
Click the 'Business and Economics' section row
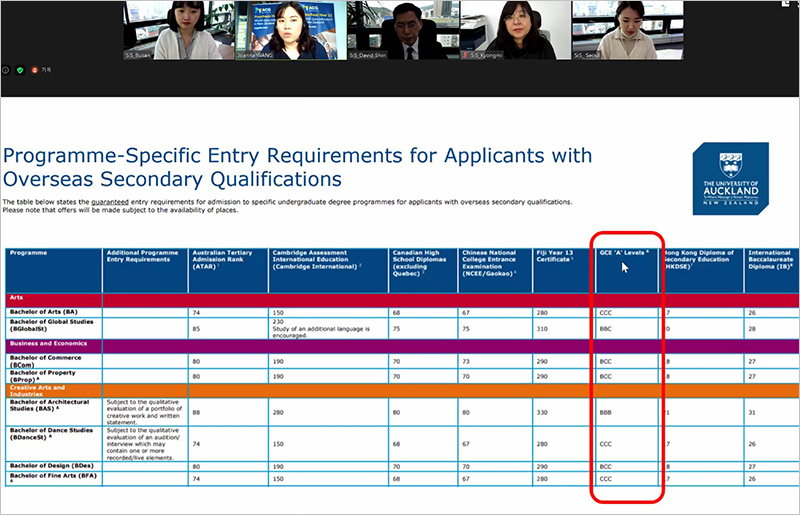(x=402, y=346)
